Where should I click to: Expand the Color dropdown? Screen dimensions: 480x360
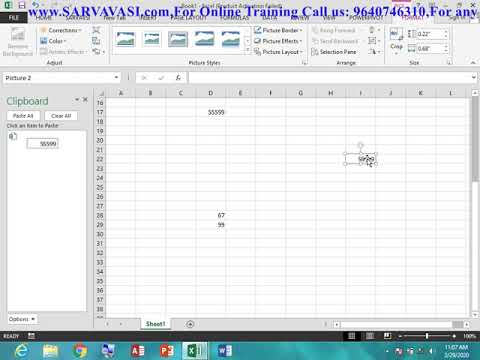tap(53, 41)
